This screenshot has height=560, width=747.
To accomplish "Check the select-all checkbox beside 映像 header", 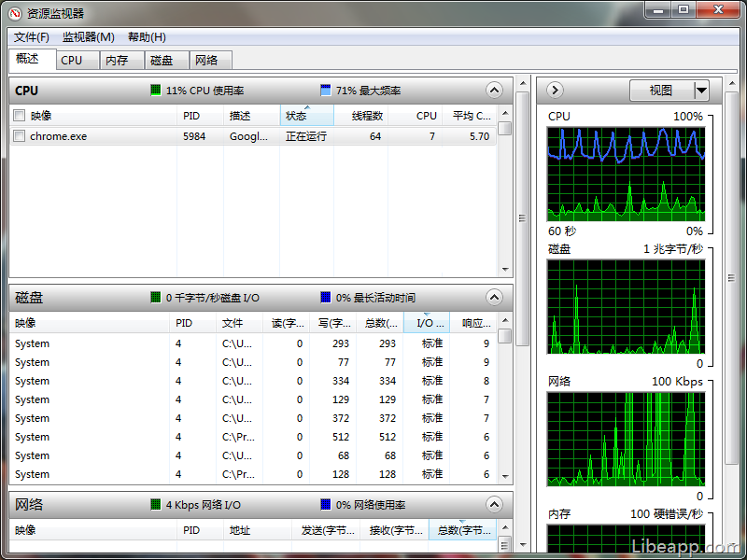I will 19,115.
